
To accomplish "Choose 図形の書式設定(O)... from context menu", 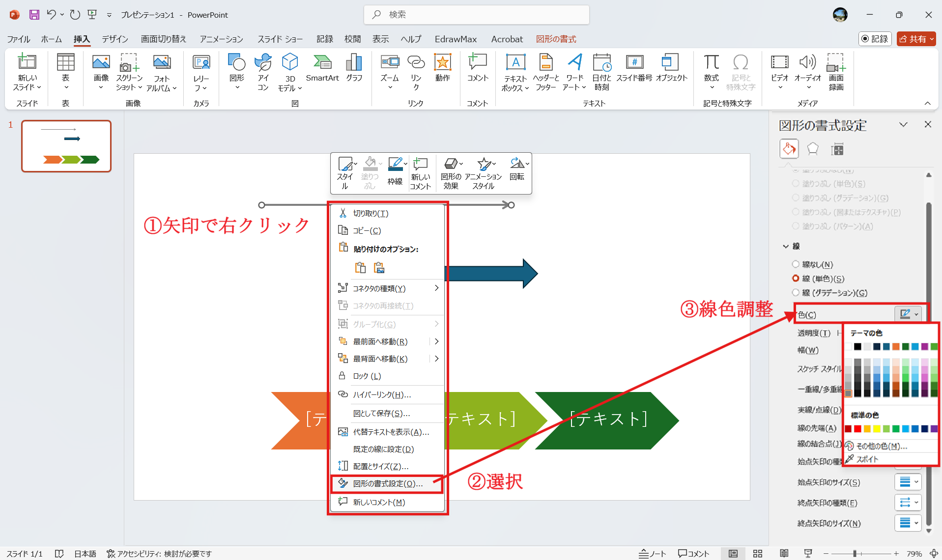I will [388, 483].
